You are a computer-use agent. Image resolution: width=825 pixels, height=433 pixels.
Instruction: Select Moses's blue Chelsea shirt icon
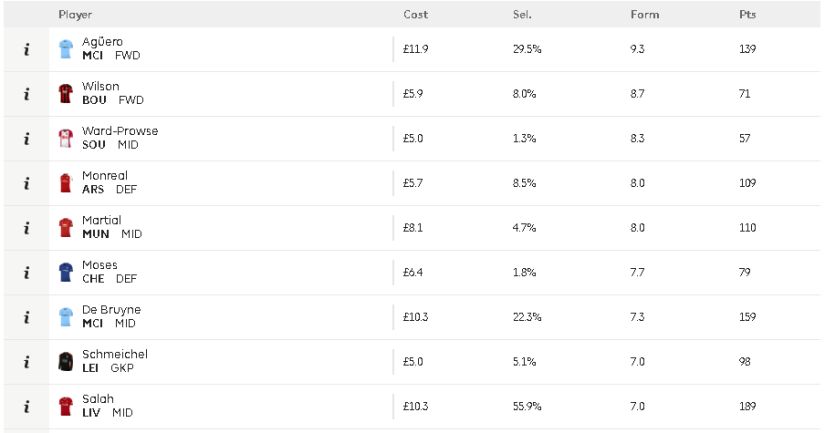pyautogui.click(x=66, y=273)
